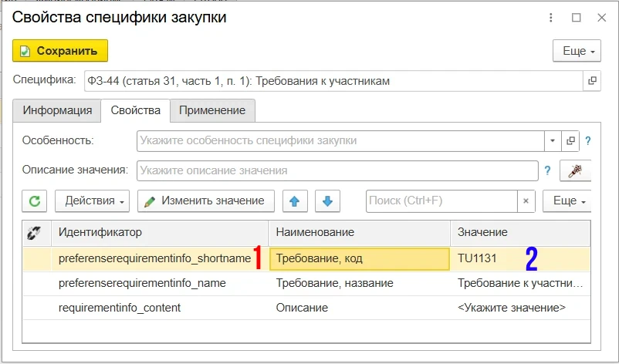Select the Требование, код cell
619x364 pixels.
(x=359, y=258)
